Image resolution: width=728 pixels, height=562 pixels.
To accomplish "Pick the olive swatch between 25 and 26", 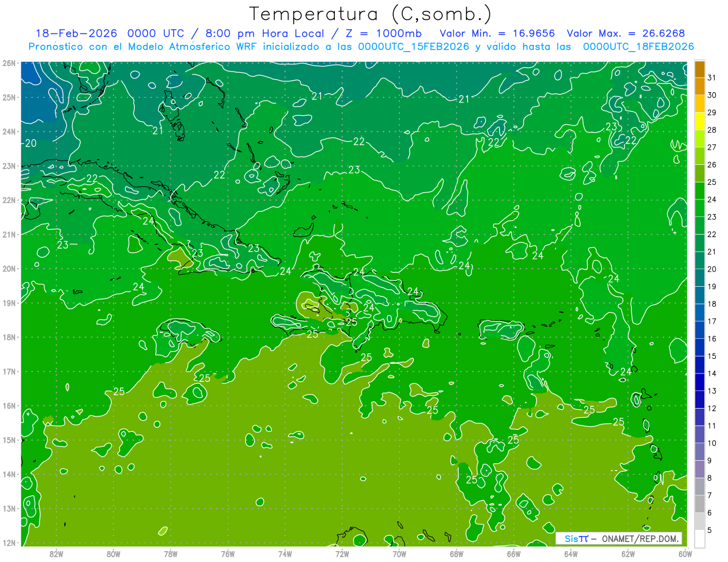I will (699, 173).
